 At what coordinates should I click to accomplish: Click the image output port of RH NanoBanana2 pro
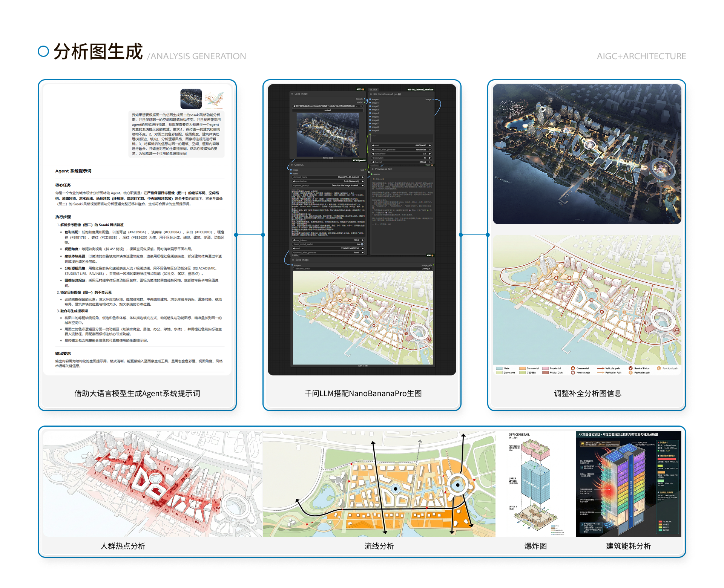tap(433, 100)
